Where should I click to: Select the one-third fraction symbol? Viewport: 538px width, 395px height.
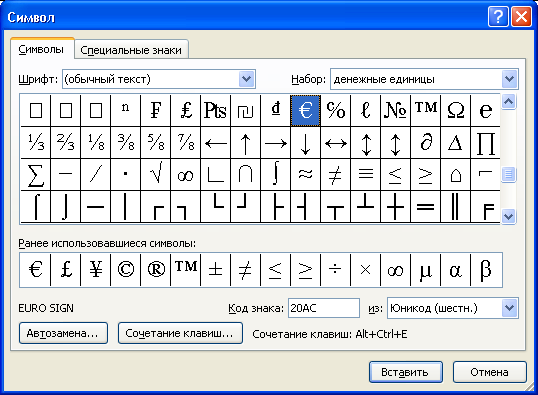pyautogui.click(x=36, y=142)
